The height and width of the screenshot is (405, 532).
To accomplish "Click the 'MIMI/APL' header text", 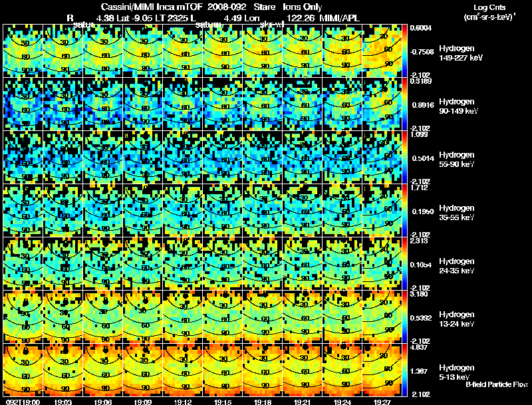I will point(339,18).
